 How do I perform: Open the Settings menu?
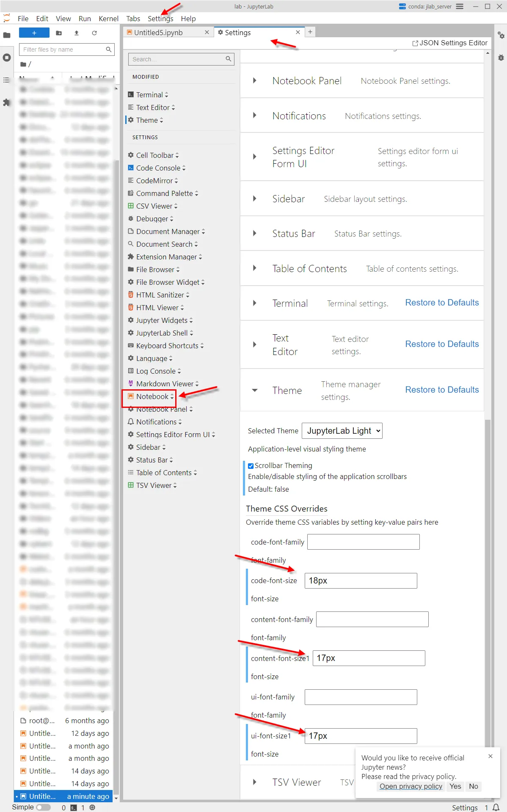[x=160, y=19]
